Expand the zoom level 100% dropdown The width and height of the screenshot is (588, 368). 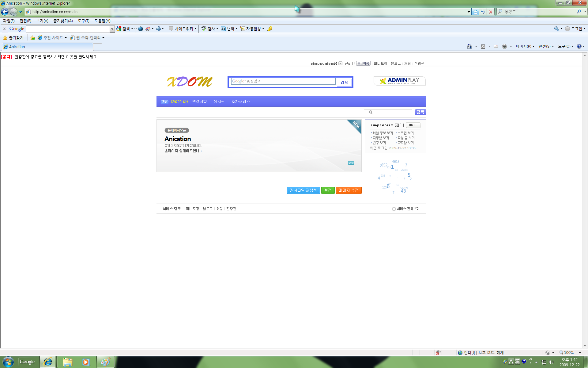coord(580,353)
